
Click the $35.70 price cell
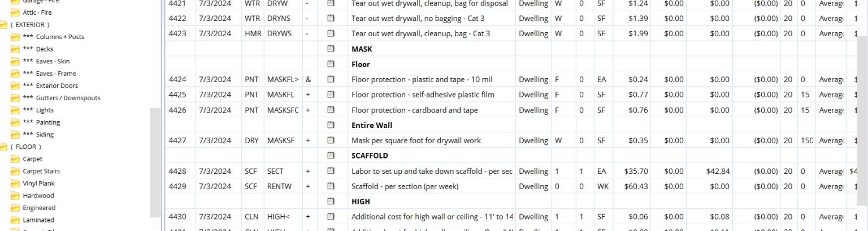635,171
